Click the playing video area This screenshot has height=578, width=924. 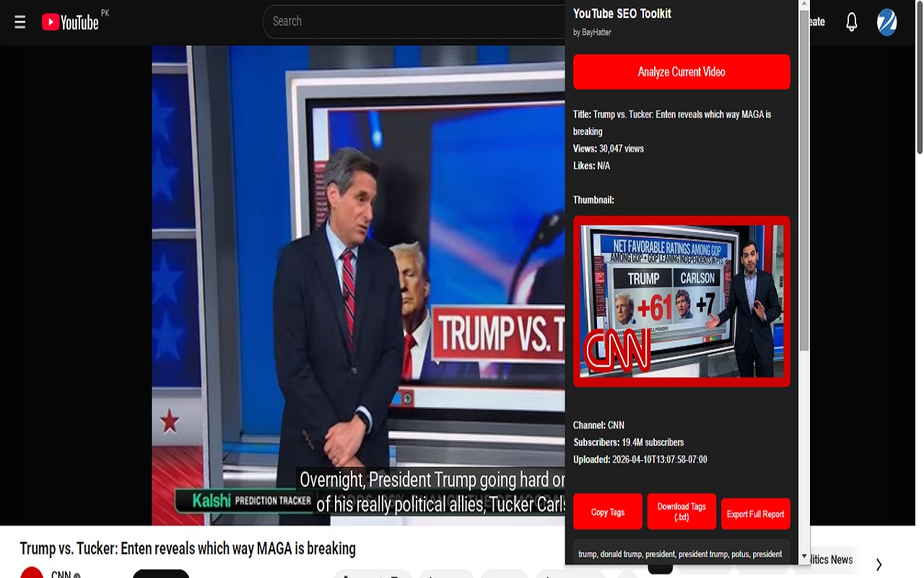[358, 285]
